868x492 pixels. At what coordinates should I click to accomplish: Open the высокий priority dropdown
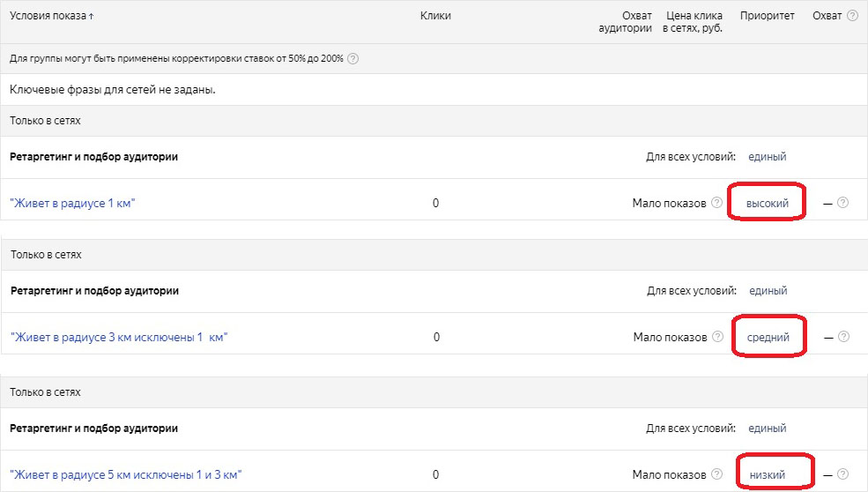click(768, 203)
